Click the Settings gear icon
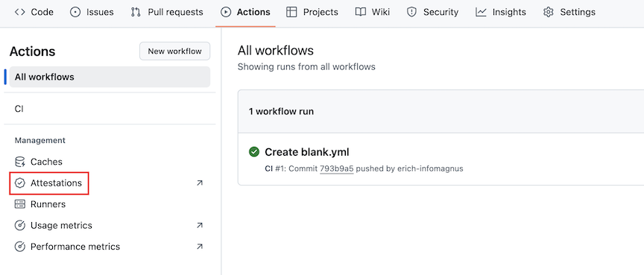This screenshot has width=644, height=275. click(x=549, y=13)
